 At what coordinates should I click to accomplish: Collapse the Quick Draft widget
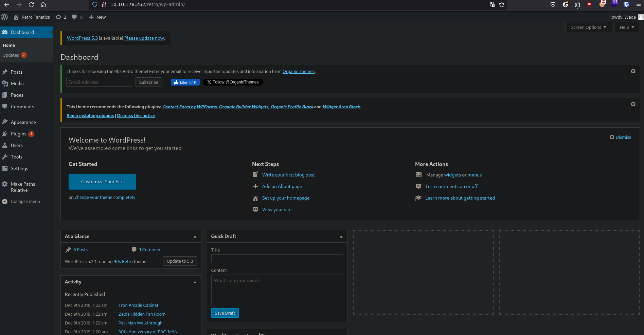(341, 237)
